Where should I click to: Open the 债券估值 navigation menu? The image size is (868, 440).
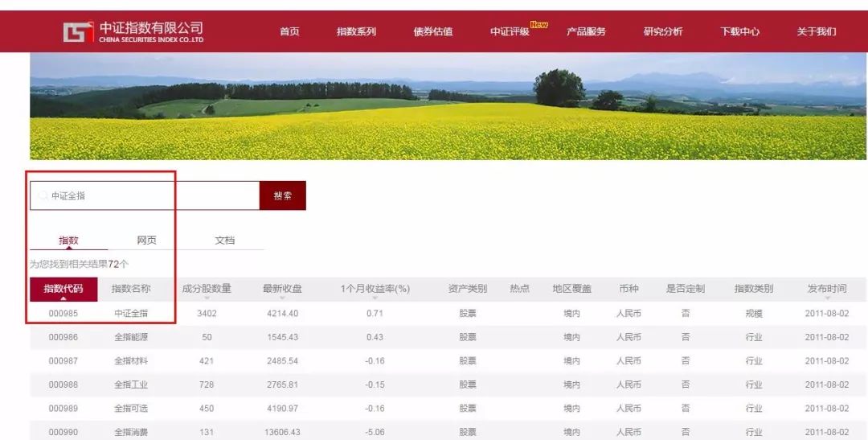[433, 31]
